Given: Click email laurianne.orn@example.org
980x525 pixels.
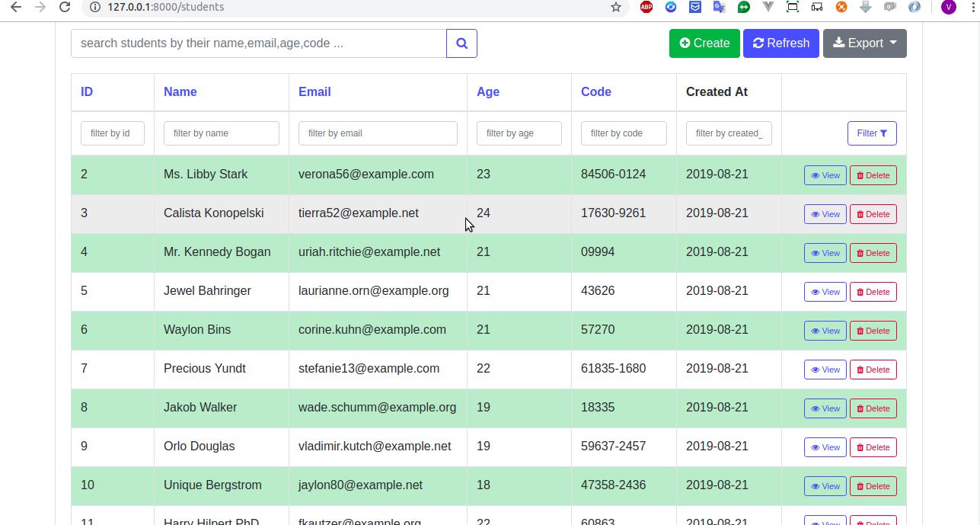Looking at the screenshot, I should click(374, 291).
